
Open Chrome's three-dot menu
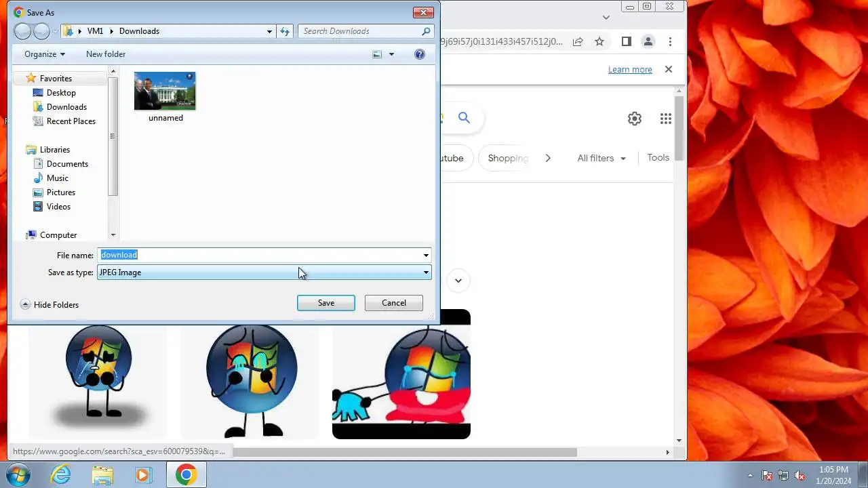click(x=670, y=41)
